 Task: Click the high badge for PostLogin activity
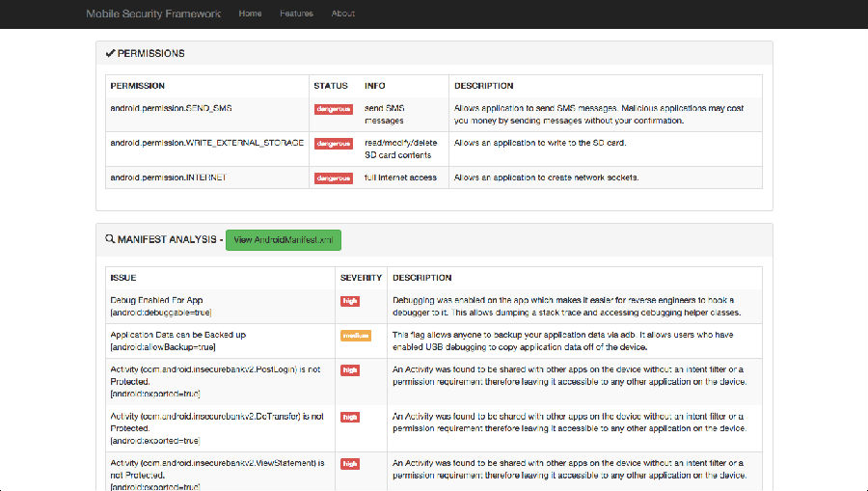click(x=350, y=370)
